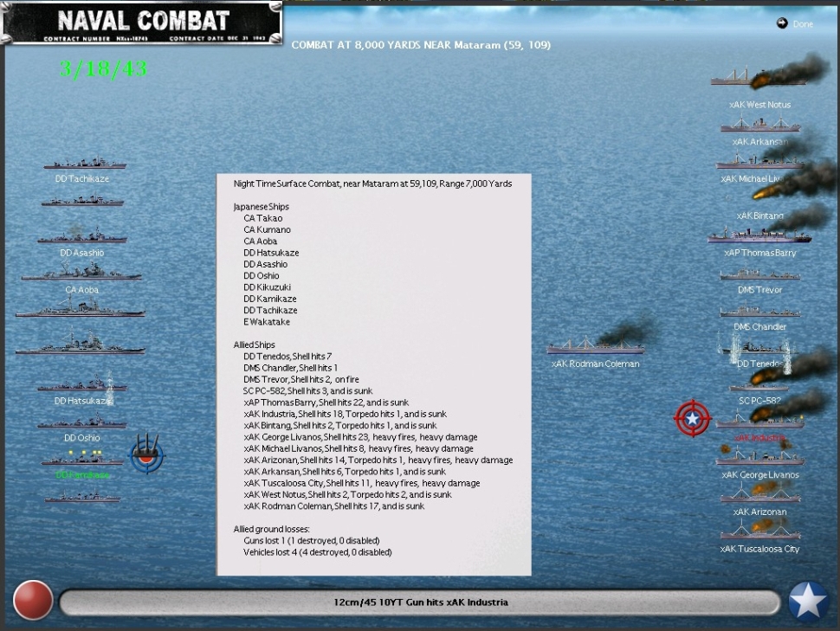
Task: Click the 'xAK Arkansan, Shell hits 6' line
Action: point(345,472)
